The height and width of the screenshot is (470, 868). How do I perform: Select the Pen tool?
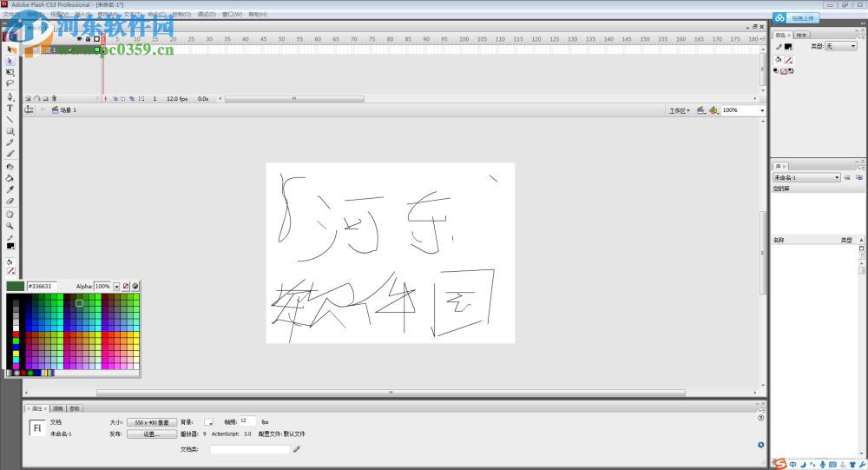pos(10,96)
